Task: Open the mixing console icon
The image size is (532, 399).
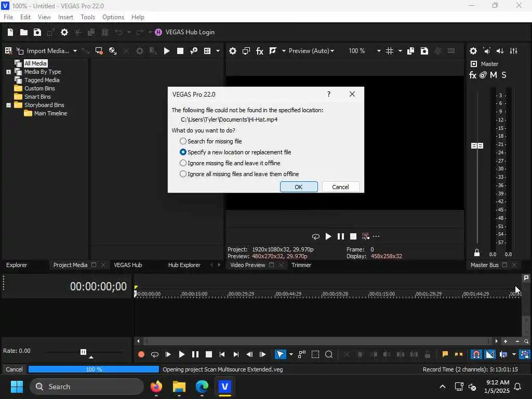Action: [513, 51]
